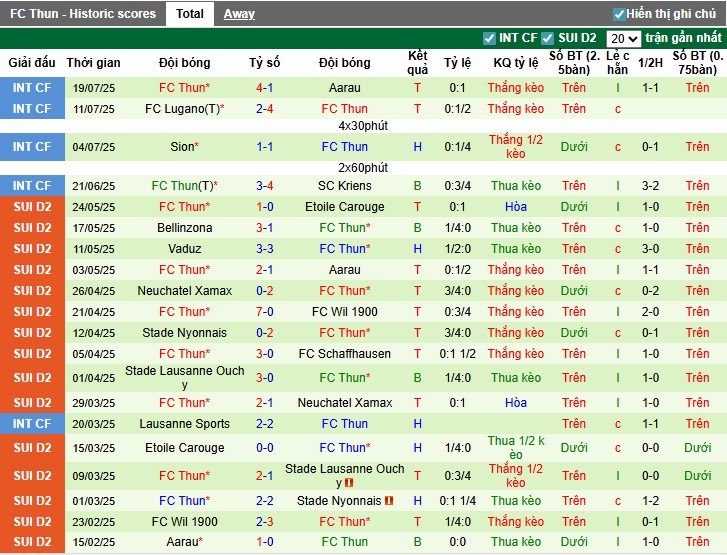
Task: Open the Away tab
Action: pos(239,14)
